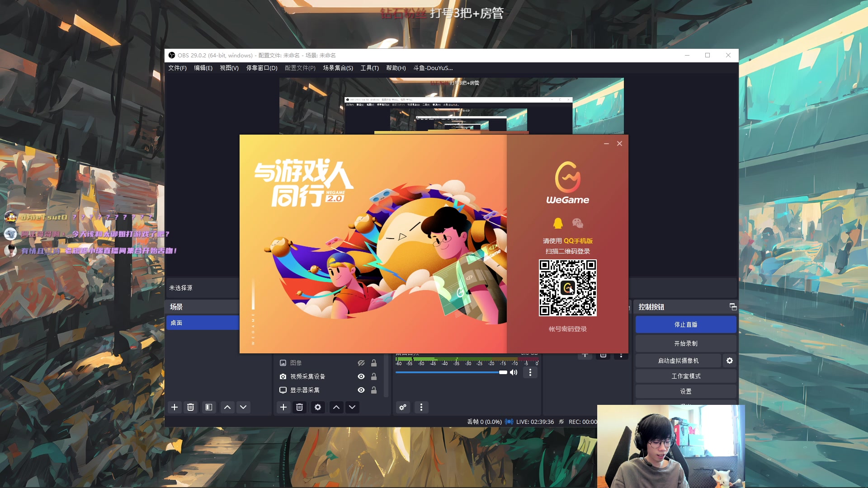
Task: Open source properties gear icon
Action: [318, 407]
